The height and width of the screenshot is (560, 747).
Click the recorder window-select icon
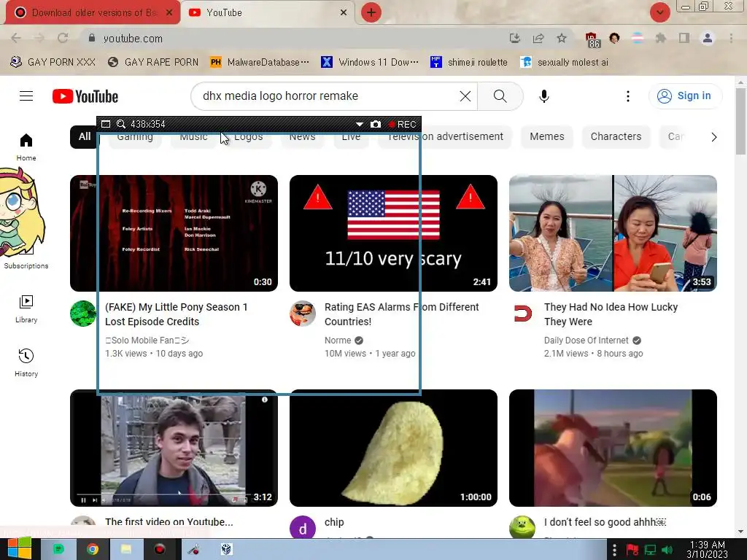[106, 124]
